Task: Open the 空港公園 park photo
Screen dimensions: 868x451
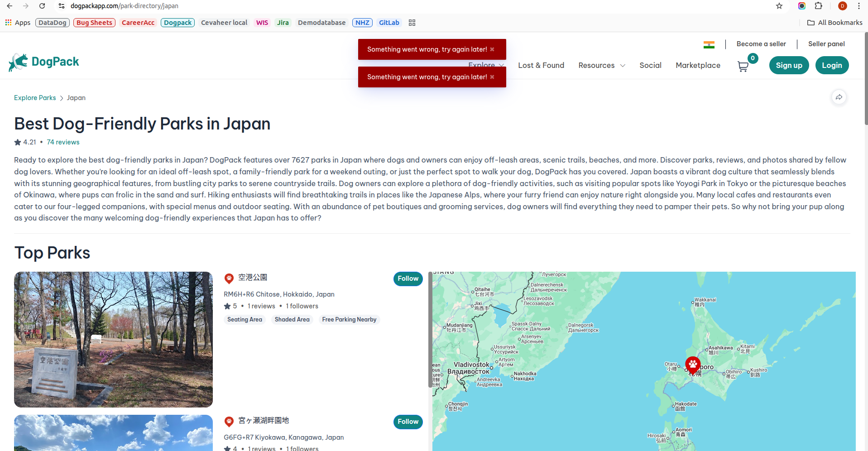Action: point(113,339)
